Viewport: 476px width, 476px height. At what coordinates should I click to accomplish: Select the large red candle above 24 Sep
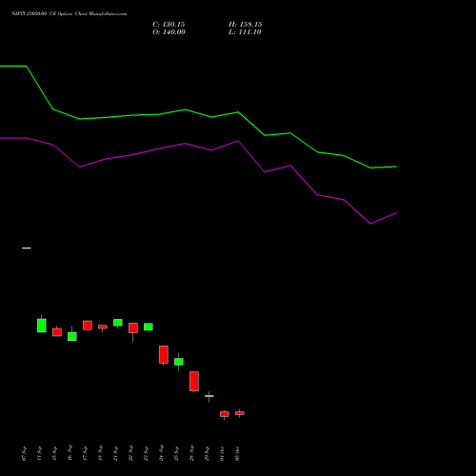point(164,354)
